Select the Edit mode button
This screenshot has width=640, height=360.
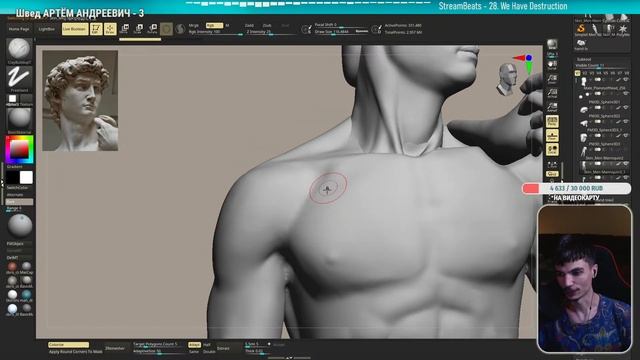(96, 29)
